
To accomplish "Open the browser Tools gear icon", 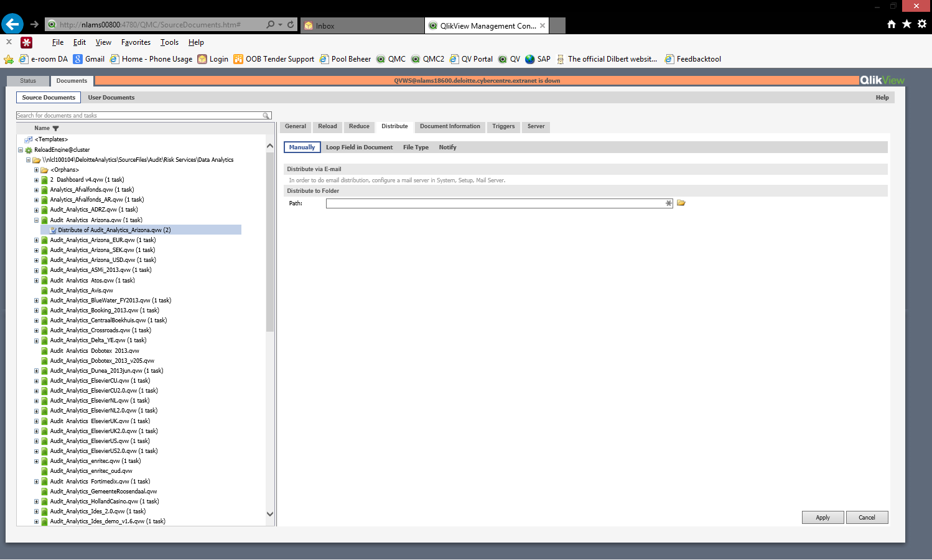I will [x=922, y=24].
